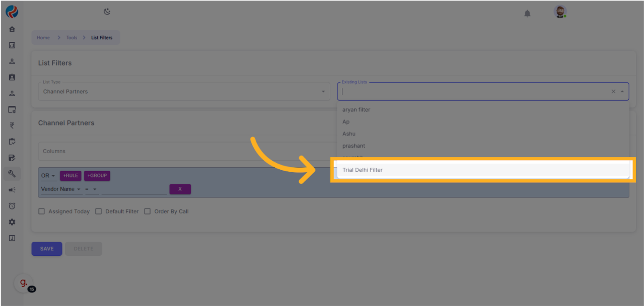Screen dimensions: 644x306
Task: Clear the Existing Lists field with X
Action: (613, 92)
